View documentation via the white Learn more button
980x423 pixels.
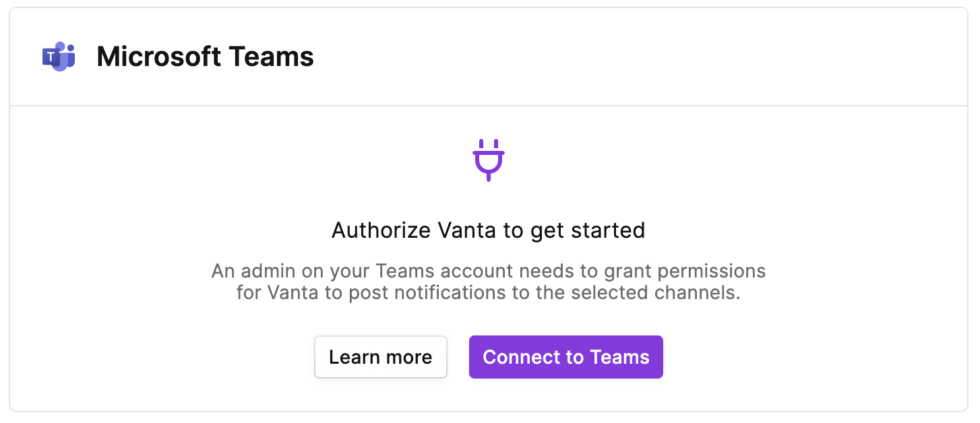click(x=381, y=357)
